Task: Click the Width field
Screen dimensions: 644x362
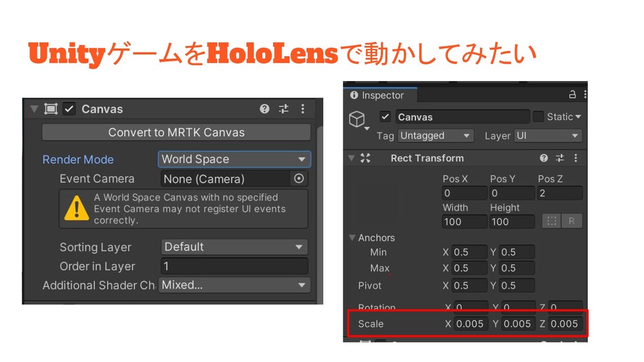Action: click(465, 222)
